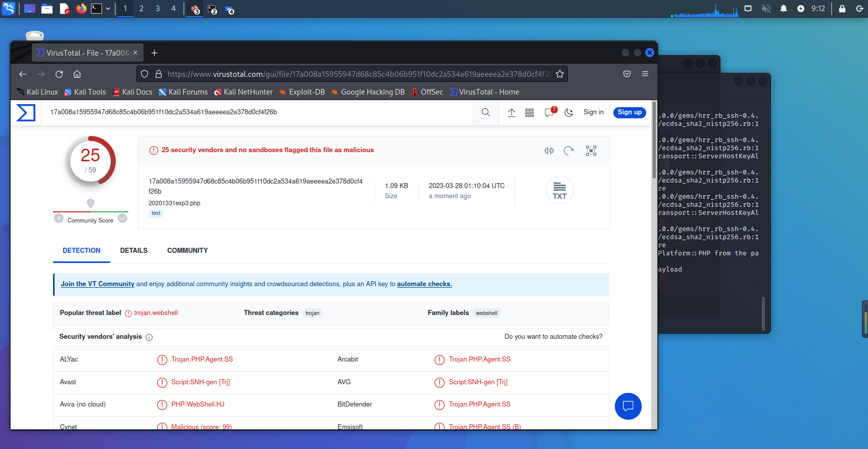Click the browser home icon
868x449 pixels.
pos(77,74)
